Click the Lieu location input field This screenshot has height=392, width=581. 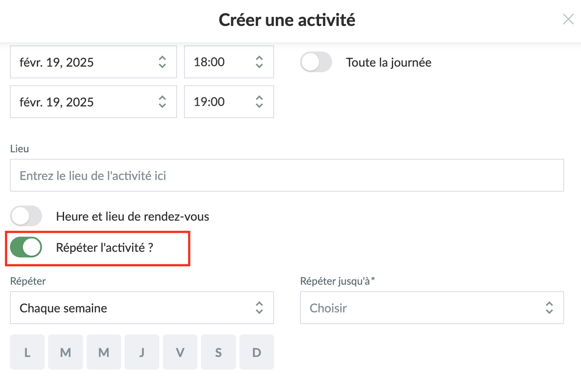(287, 176)
